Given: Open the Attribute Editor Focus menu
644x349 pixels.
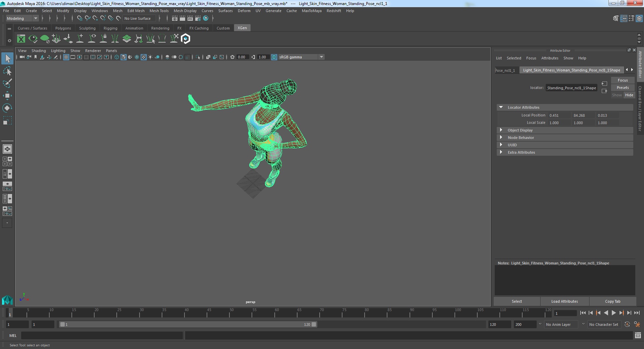Looking at the screenshot, I should click(531, 58).
